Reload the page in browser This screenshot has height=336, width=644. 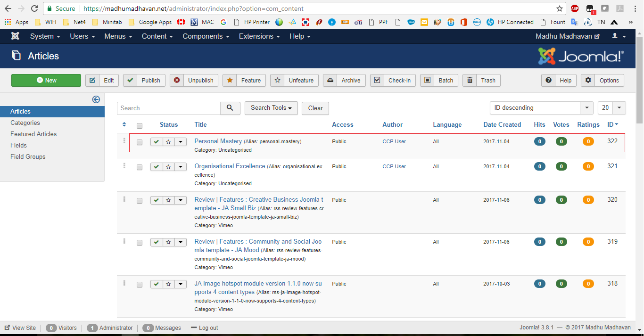click(x=34, y=8)
